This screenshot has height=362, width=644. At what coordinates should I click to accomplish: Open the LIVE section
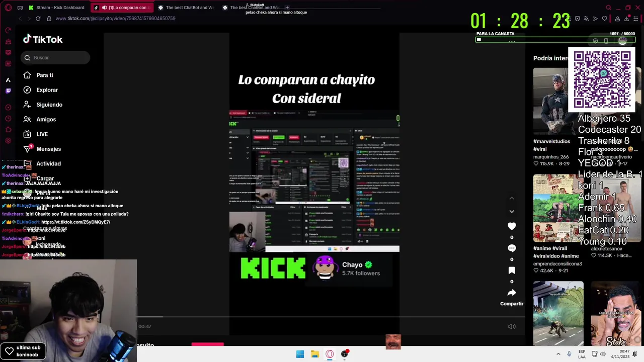pyautogui.click(x=42, y=134)
